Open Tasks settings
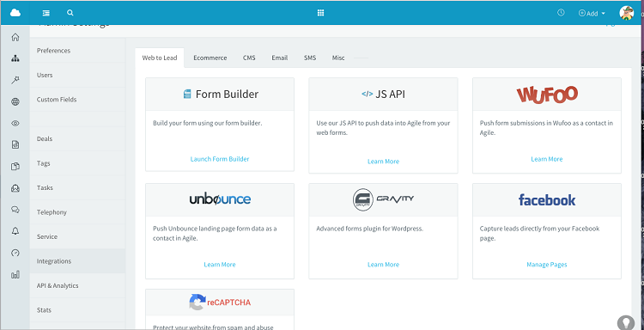Viewport: 644px width, 330px height. pos(77,188)
